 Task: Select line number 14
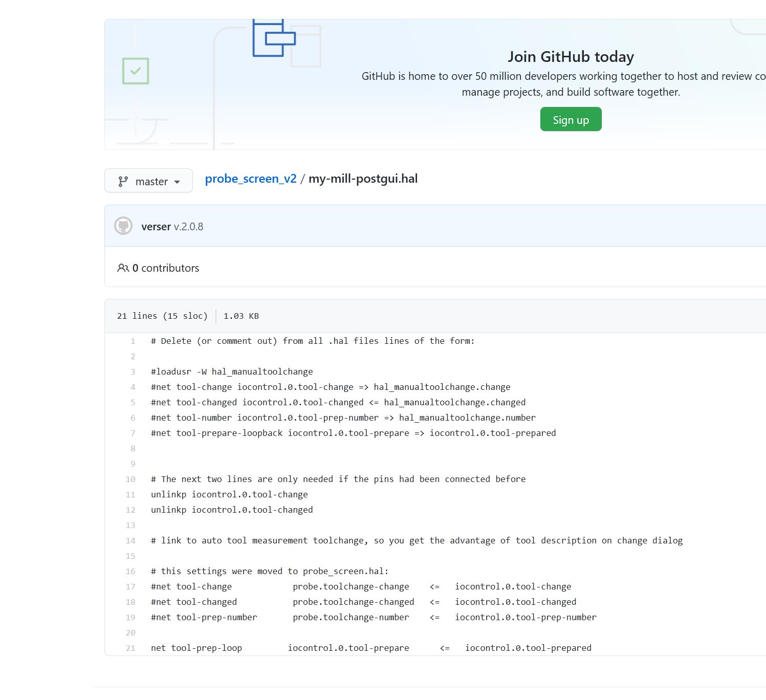click(130, 540)
